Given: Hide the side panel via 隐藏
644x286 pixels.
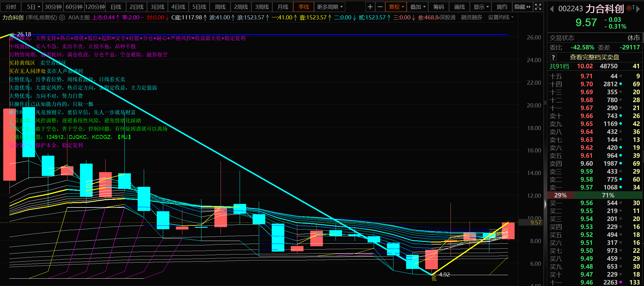Looking at the screenshot, I should click(x=522, y=7).
